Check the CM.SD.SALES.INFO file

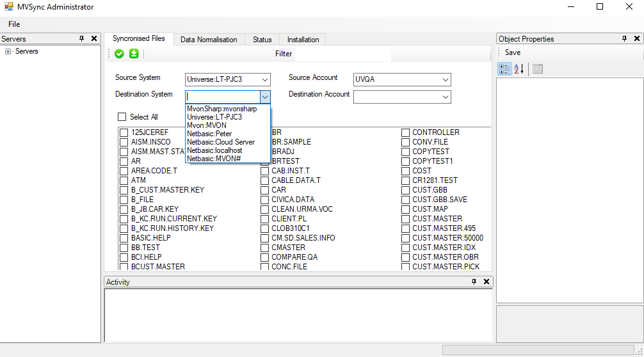coord(264,238)
